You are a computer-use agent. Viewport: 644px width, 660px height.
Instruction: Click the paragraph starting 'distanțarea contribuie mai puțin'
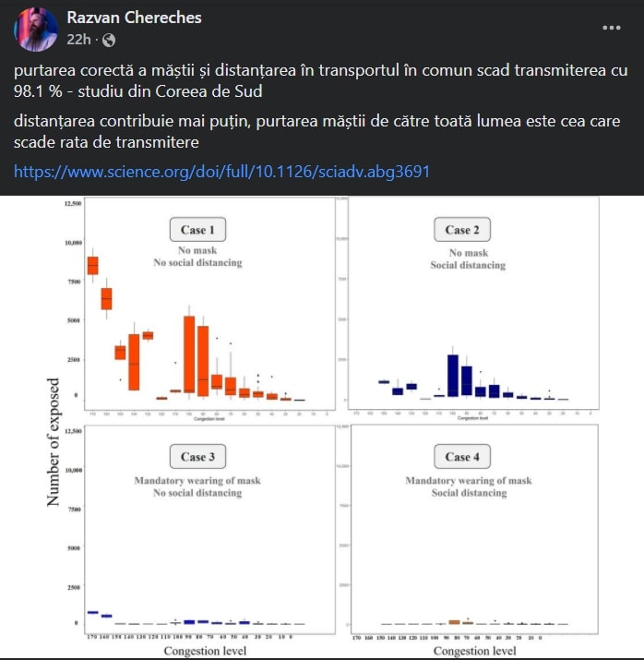coord(314,132)
